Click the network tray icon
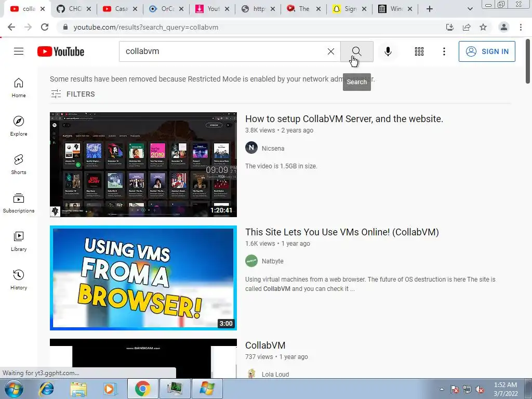 (467, 389)
